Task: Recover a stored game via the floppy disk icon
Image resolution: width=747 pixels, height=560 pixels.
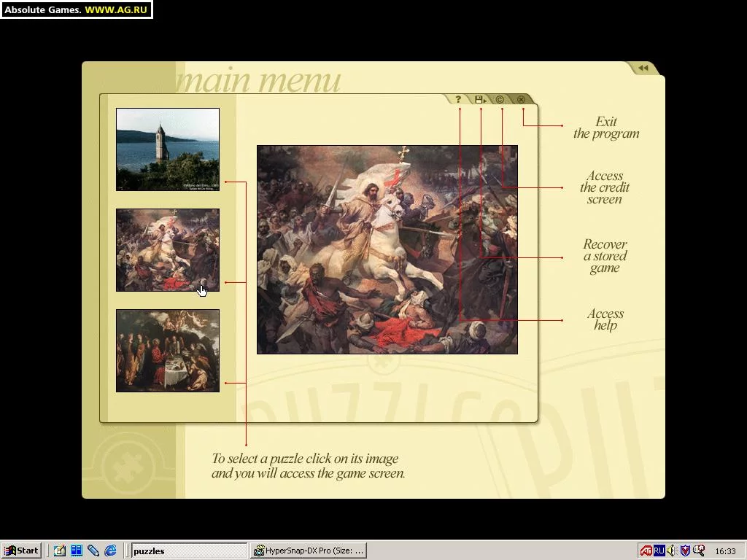Action: (x=480, y=99)
